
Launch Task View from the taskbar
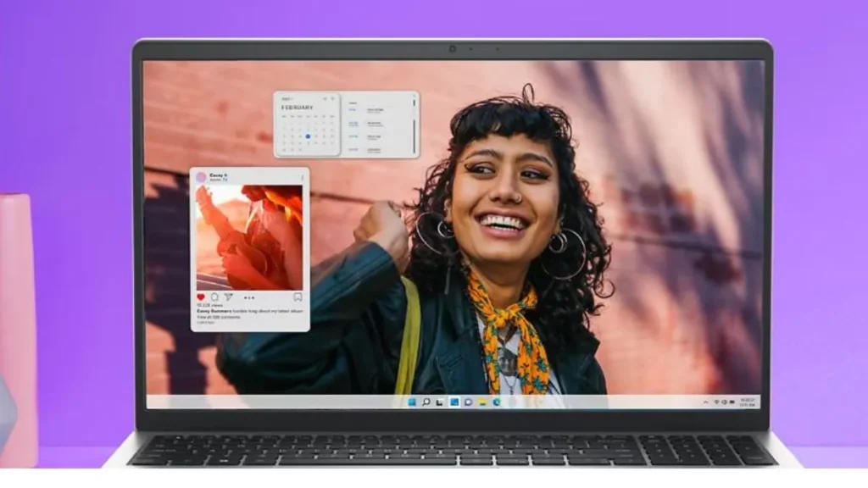(x=438, y=402)
